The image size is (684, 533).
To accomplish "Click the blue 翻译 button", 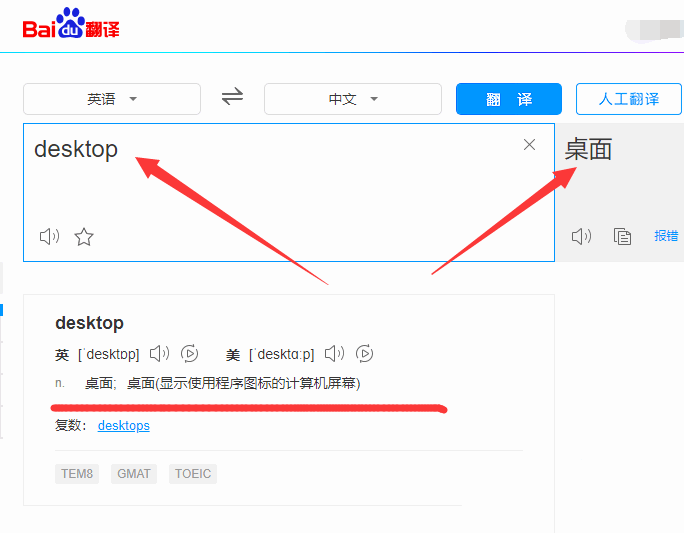I will coord(509,99).
